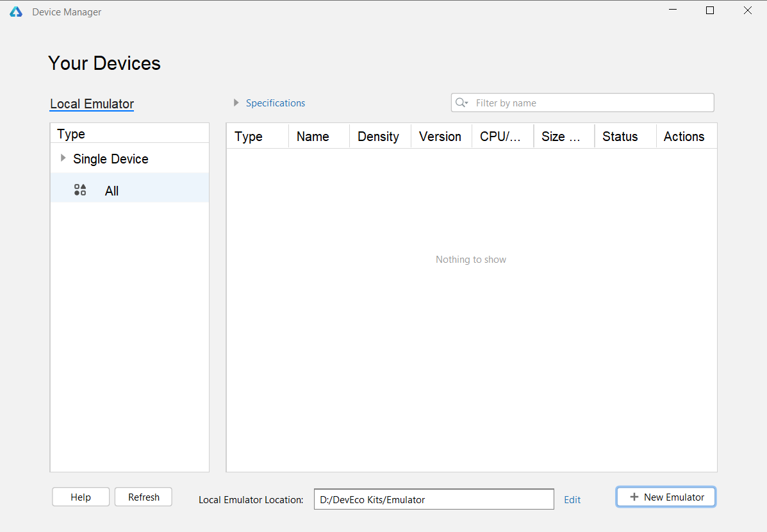Click the Type header in the left panel
Image resolution: width=767 pixels, height=532 pixels.
point(129,133)
